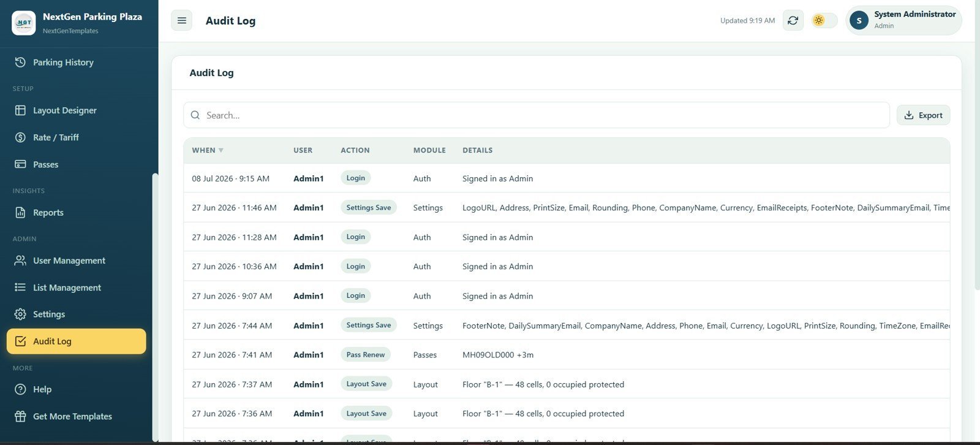
Task: Refresh the audit log data
Action: 793,20
